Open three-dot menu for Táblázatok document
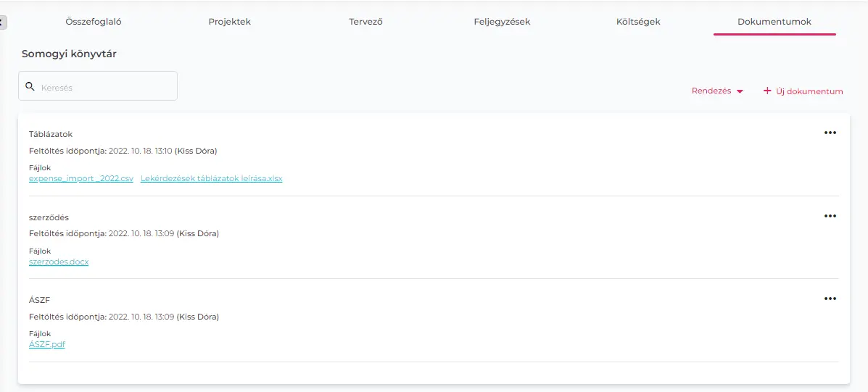The width and height of the screenshot is (868, 392). pos(830,133)
